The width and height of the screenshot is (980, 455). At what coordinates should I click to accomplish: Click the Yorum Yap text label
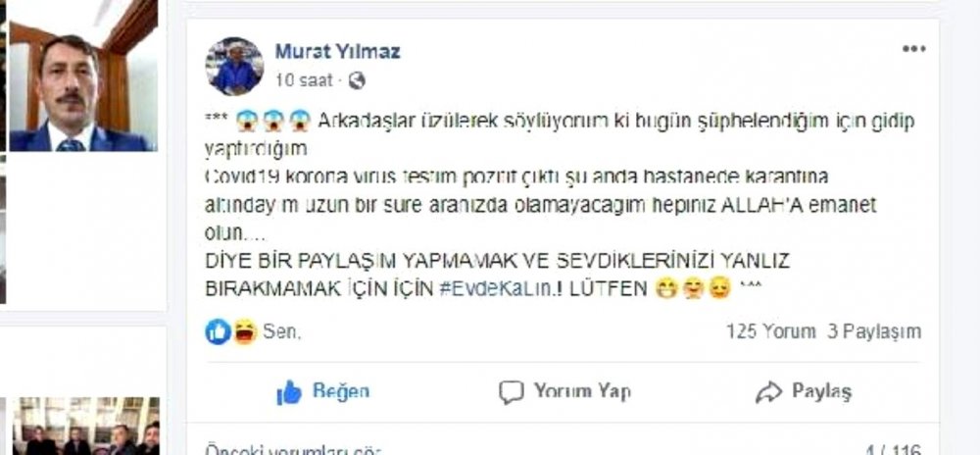(x=582, y=391)
